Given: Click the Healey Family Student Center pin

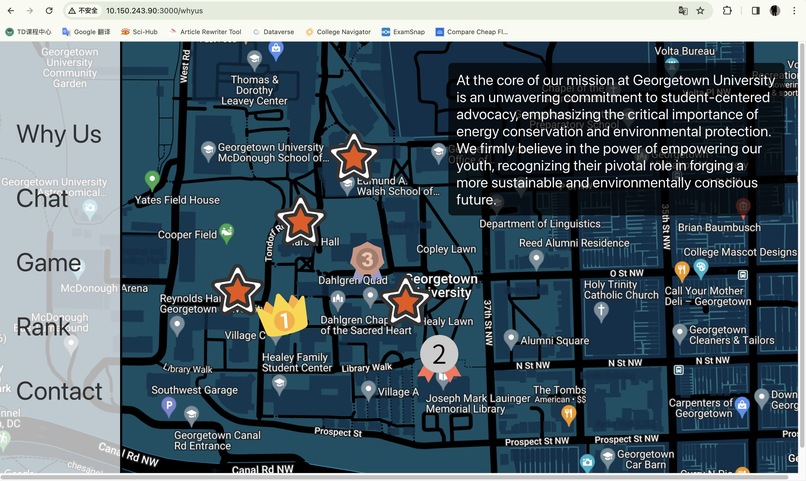Looking at the screenshot, I should coord(279,384).
